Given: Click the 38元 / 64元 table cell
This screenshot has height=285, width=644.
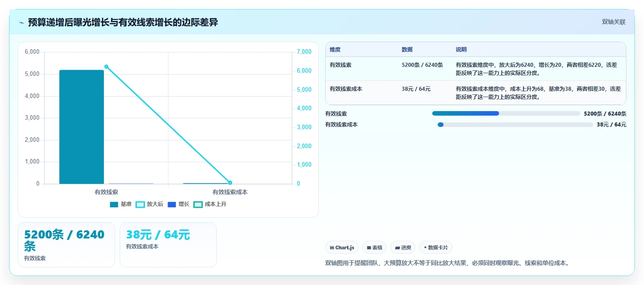Looking at the screenshot, I should [416, 89].
